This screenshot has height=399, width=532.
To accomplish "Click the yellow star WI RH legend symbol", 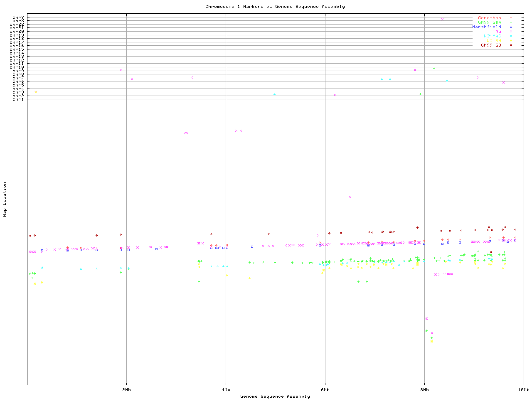I will [x=511, y=41].
